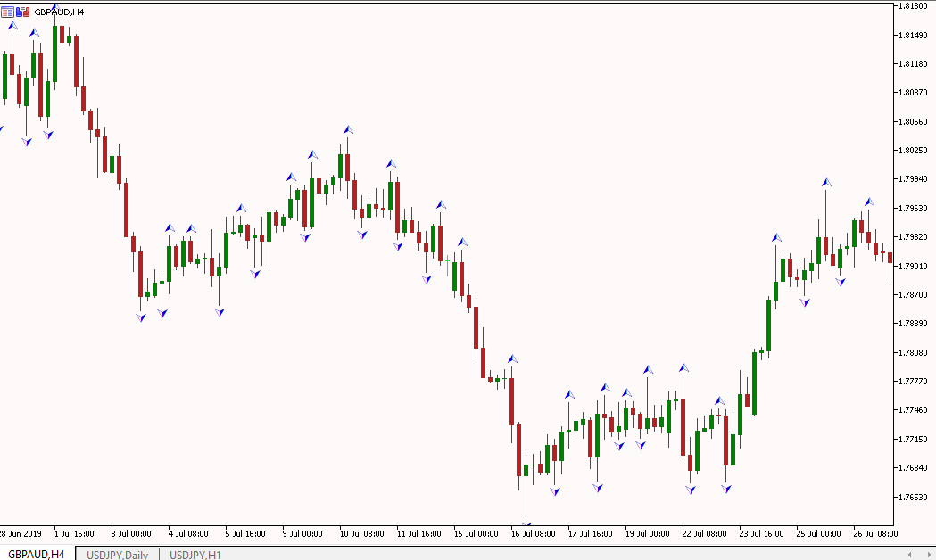Click the table-style Depth of Market icon
Screen dimensions: 936x560
click(7, 12)
